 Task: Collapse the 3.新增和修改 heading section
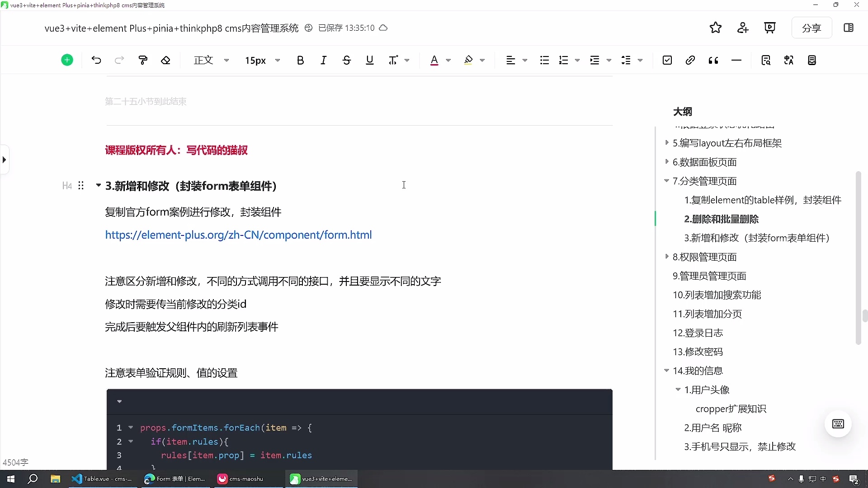[98, 185]
